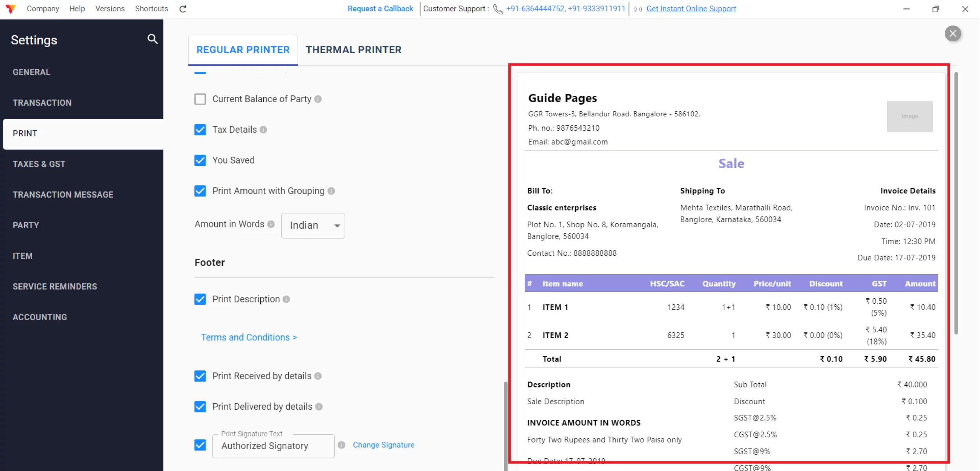Click the Authorized Signatory text field

click(x=273, y=446)
